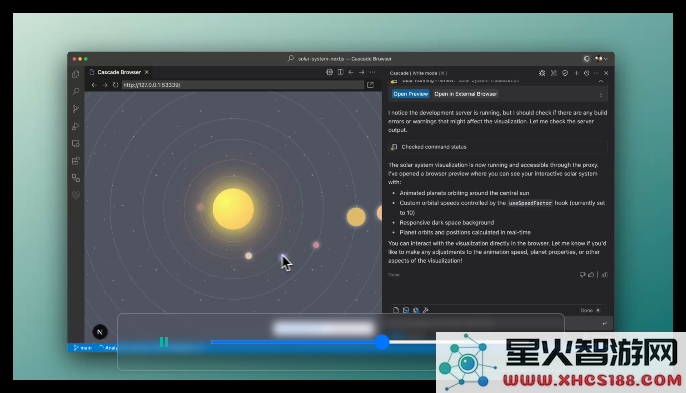
Task: Open the account avatar dropdown in title bar
Action: (601, 59)
